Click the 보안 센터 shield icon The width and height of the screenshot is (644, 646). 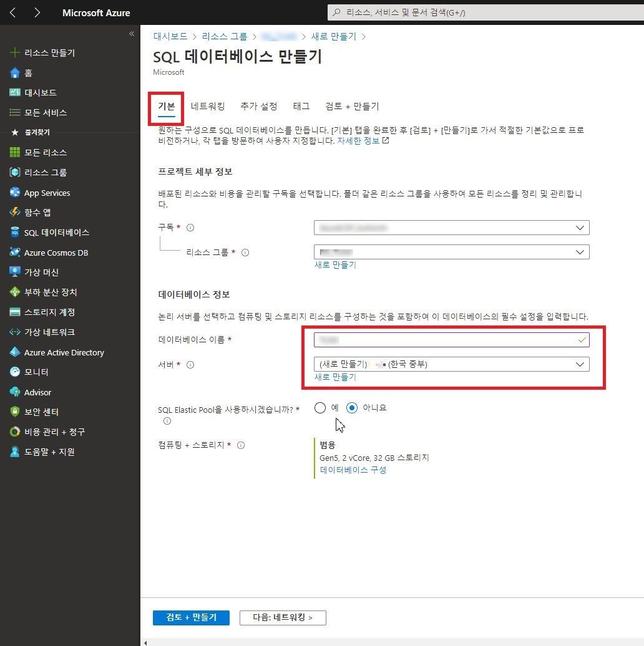15,412
